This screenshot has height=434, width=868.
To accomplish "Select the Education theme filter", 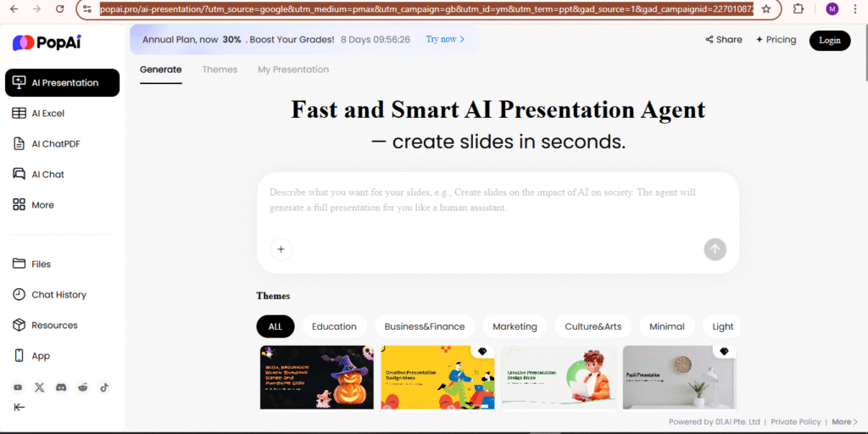I will (x=334, y=326).
